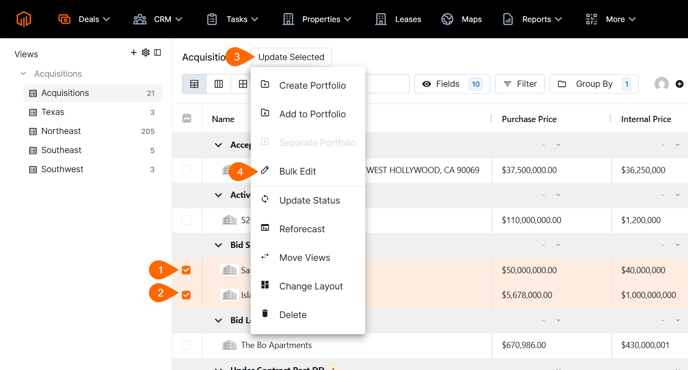The height and width of the screenshot is (370, 688).
Task: Click the Update Selected button
Action: pyautogui.click(x=291, y=57)
